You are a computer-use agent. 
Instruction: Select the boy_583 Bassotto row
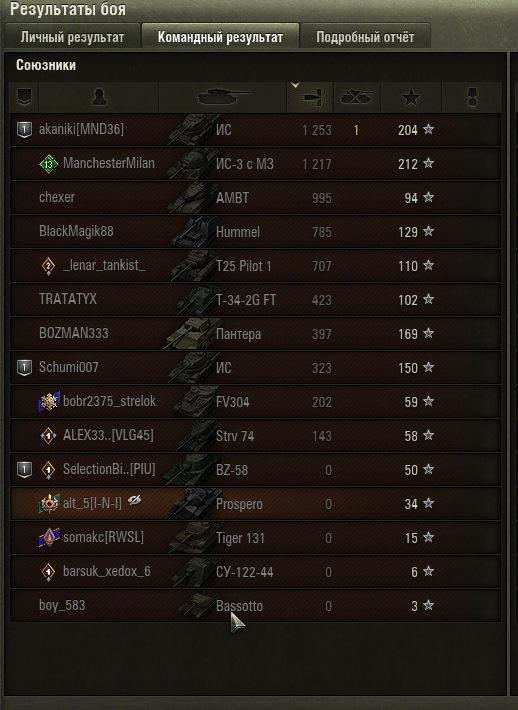pyautogui.click(x=255, y=605)
